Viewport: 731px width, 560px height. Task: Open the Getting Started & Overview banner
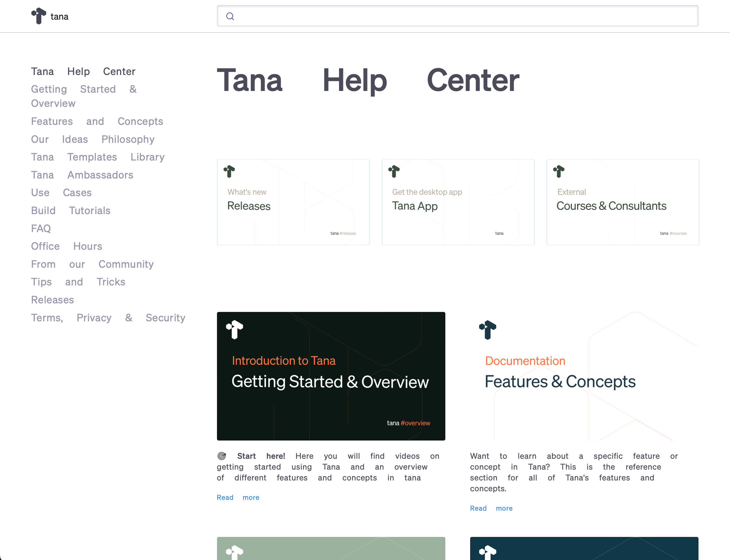[331, 376]
